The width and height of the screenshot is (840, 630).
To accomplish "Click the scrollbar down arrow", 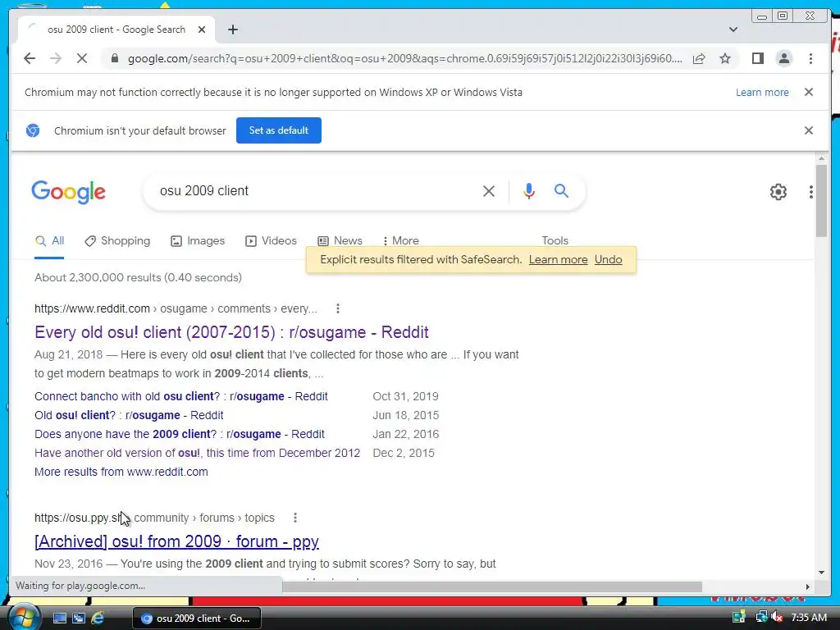I will (821, 573).
